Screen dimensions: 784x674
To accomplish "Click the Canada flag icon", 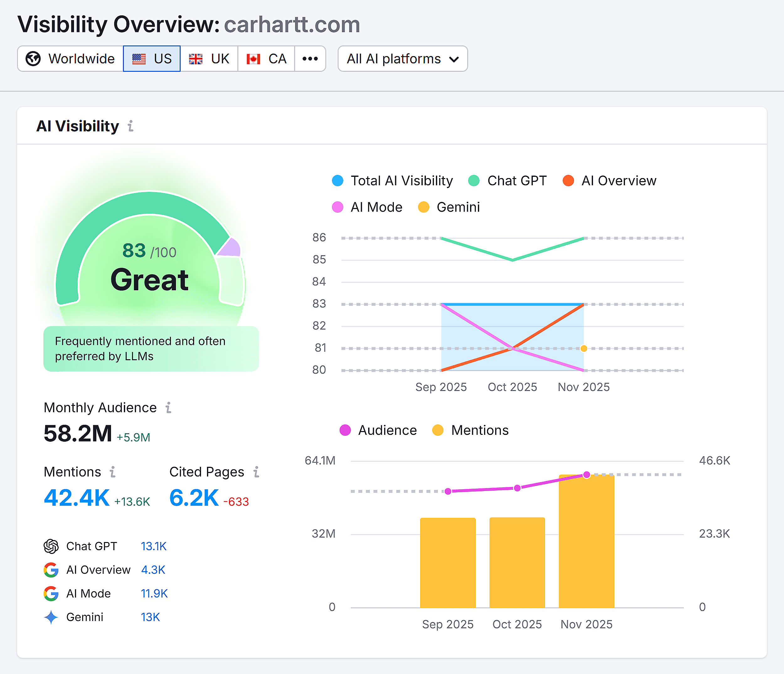I will click(253, 59).
